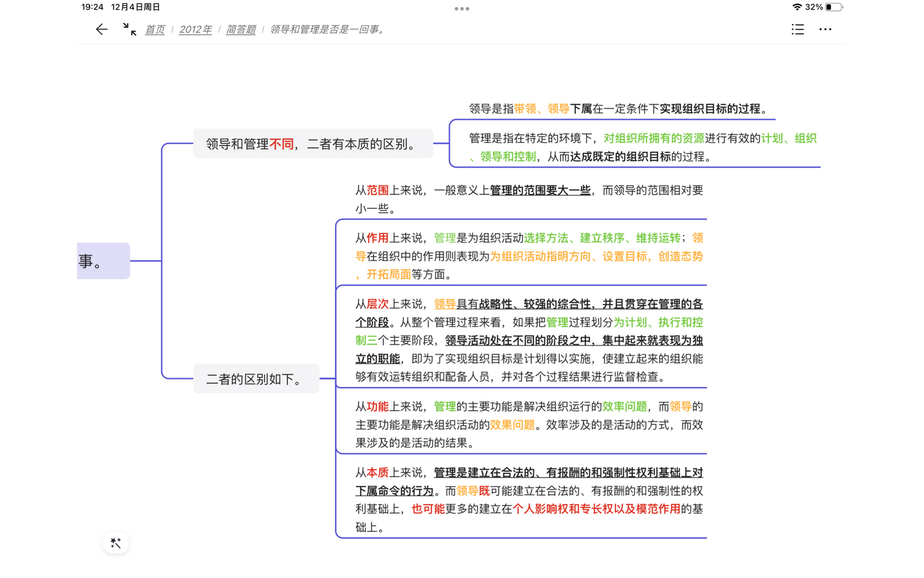Tap the battery indicator icon
This screenshot has width=924, height=578.
(x=834, y=7)
